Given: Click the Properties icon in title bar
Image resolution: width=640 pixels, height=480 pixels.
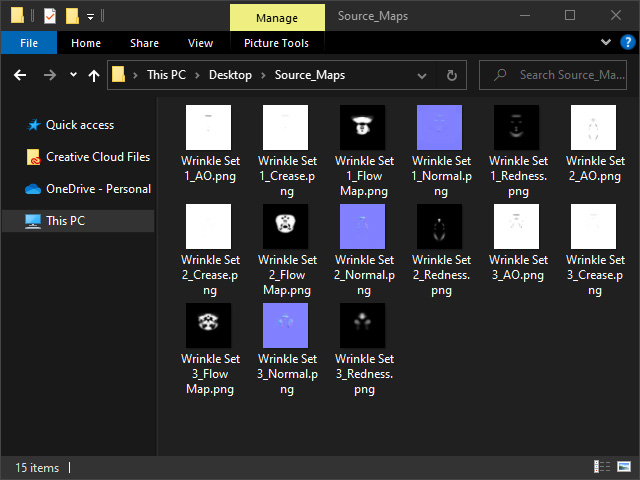Looking at the screenshot, I should click(x=50, y=16).
